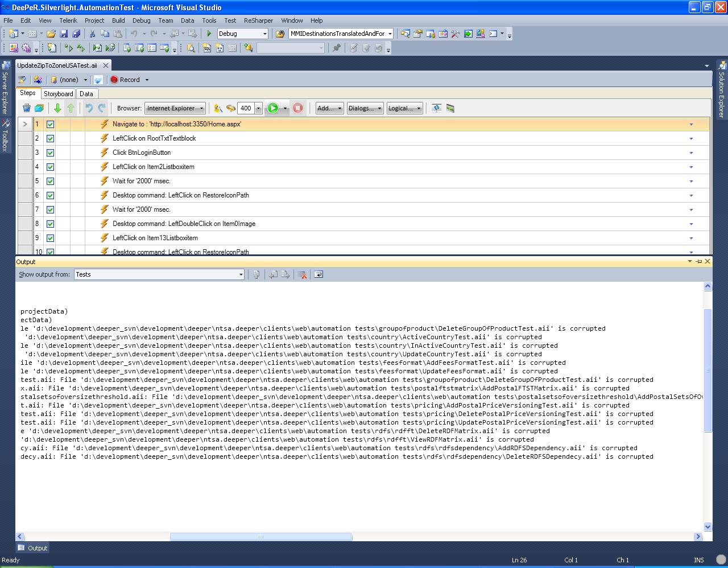
Task: Uncheck step 9 Item13Listboxitem checkbox
Action: [x=50, y=238]
